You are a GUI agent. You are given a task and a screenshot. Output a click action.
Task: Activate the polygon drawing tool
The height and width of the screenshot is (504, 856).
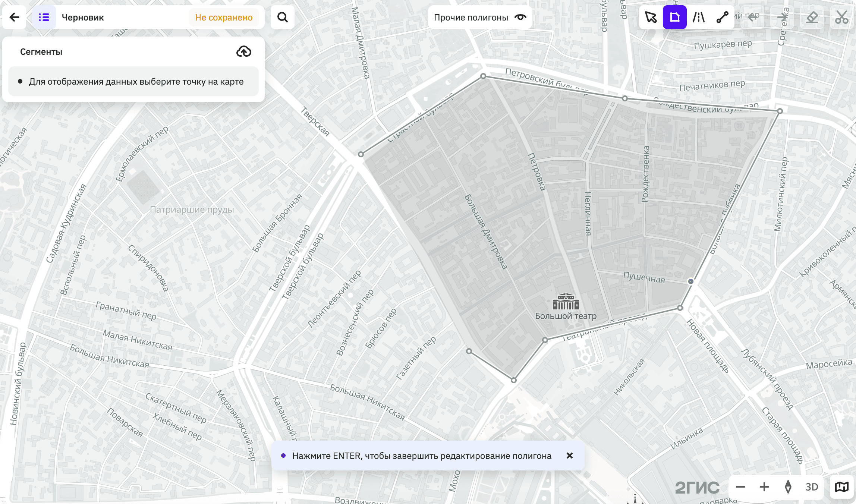675,17
